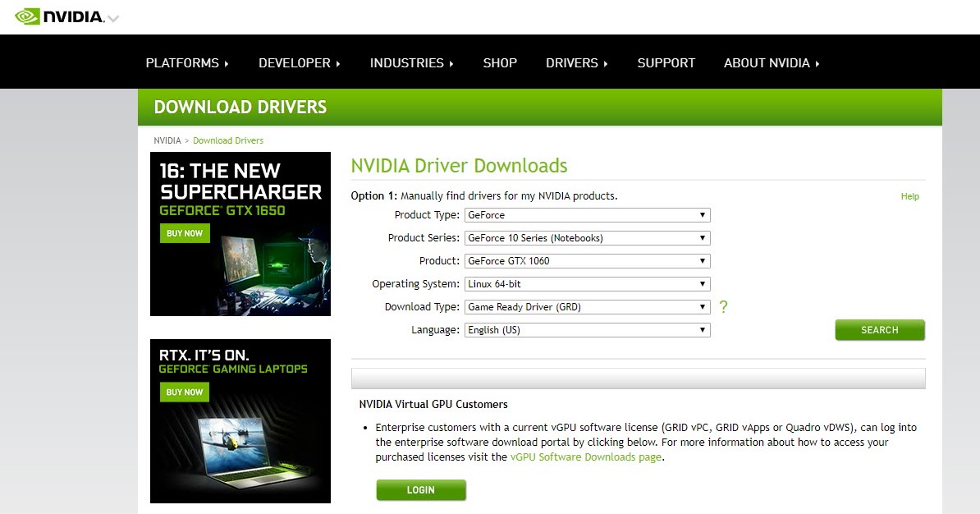
Task: Click the Download Drivers breadcrumb
Action: pyautogui.click(x=228, y=140)
